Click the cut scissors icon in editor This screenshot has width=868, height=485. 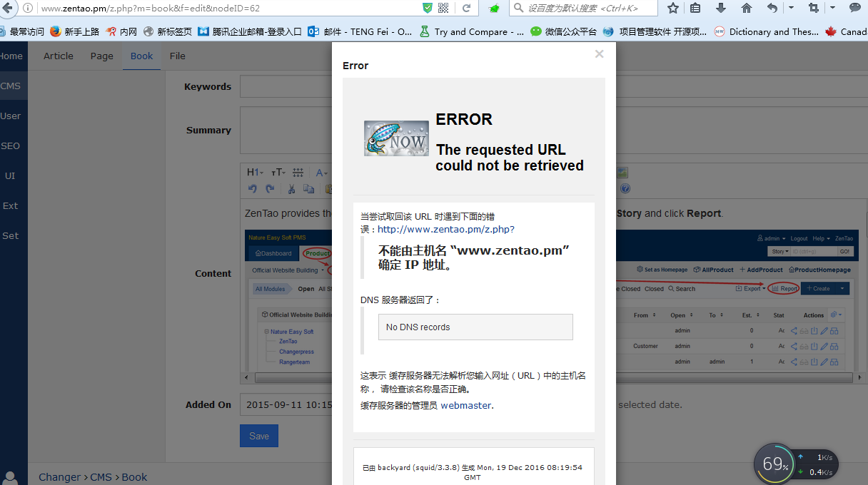coord(291,189)
